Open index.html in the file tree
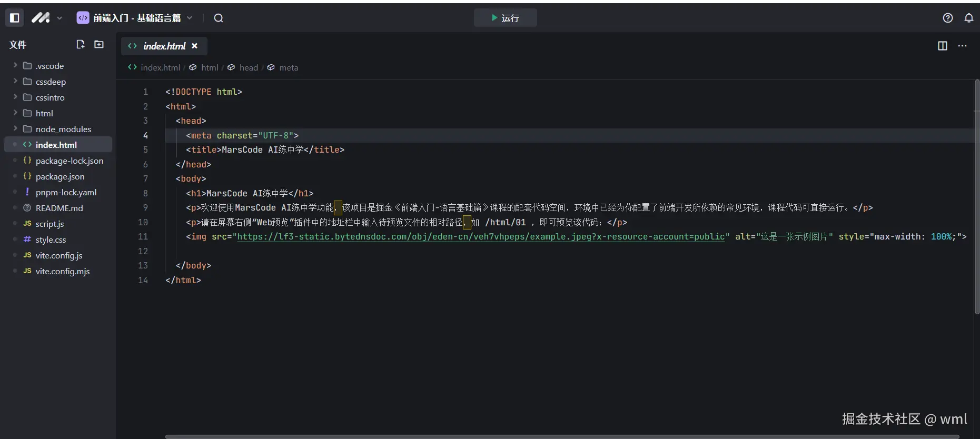The height and width of the screenshot is (439, 980). click(58, 145)
